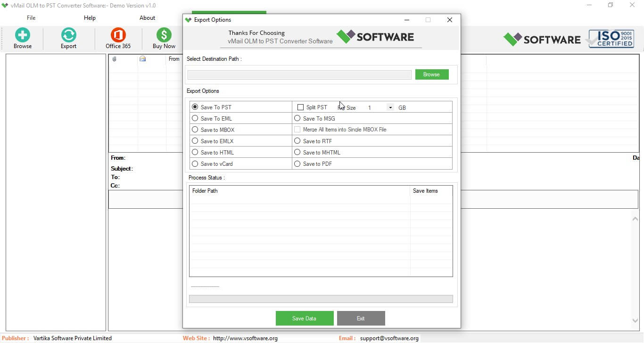Open the Office 365 toolbar icon
This screenshot has width=644, height=343.
click(x=118, y=35)
